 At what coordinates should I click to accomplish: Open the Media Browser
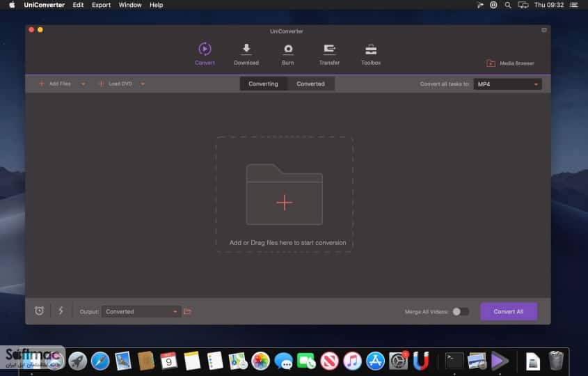click(510, 63)
